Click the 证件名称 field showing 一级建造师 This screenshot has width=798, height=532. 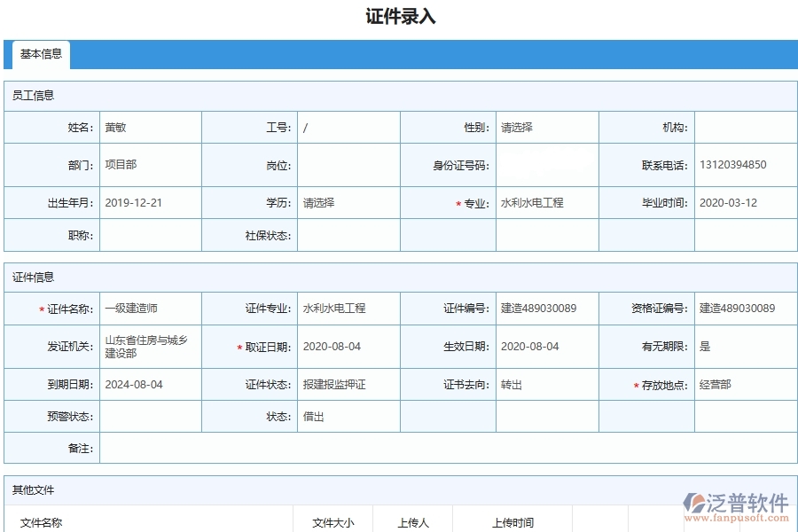tap(151, 309)
